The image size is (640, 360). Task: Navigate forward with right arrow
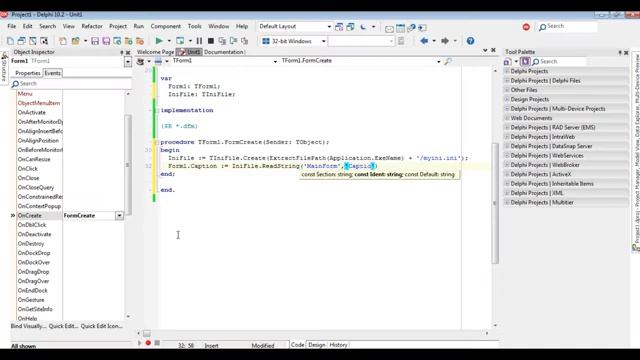445,41
